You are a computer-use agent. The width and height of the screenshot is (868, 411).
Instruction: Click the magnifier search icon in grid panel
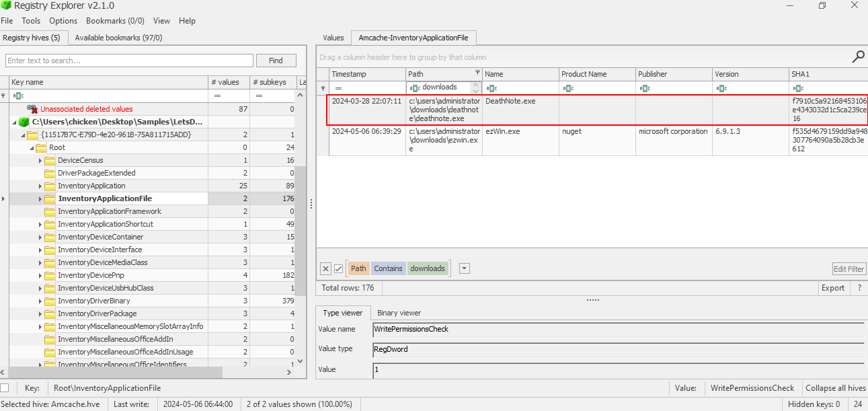pyautogui.click(x=858, y=57)
